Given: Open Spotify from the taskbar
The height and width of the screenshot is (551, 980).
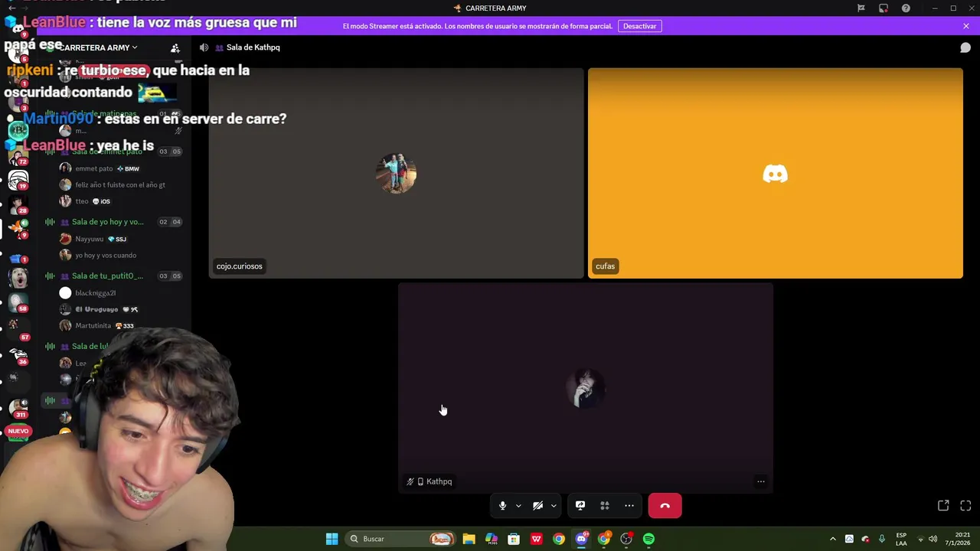Looking at the screenshot, I should tap(648, 539).
